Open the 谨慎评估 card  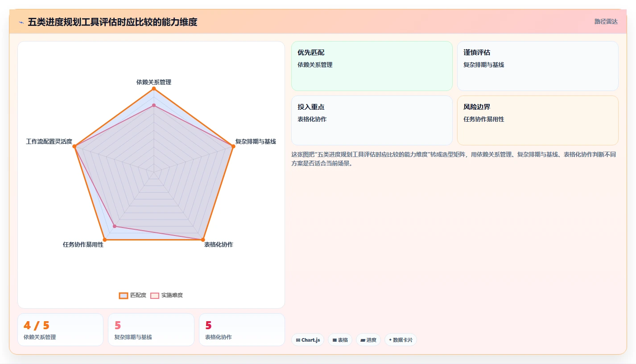pos(538,66)
